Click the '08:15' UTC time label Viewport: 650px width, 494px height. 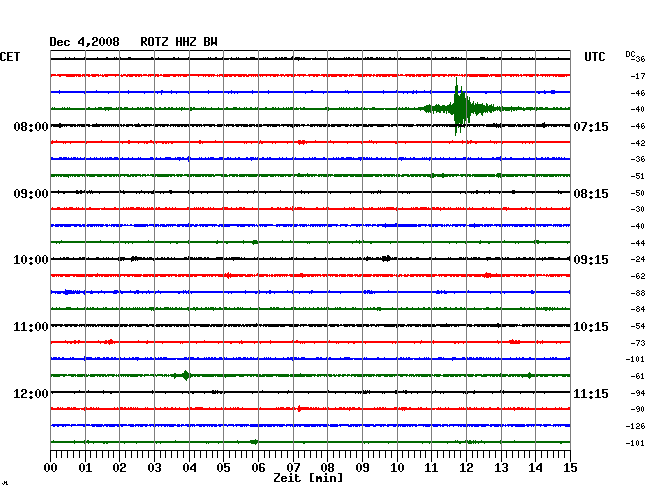(591, 194)
